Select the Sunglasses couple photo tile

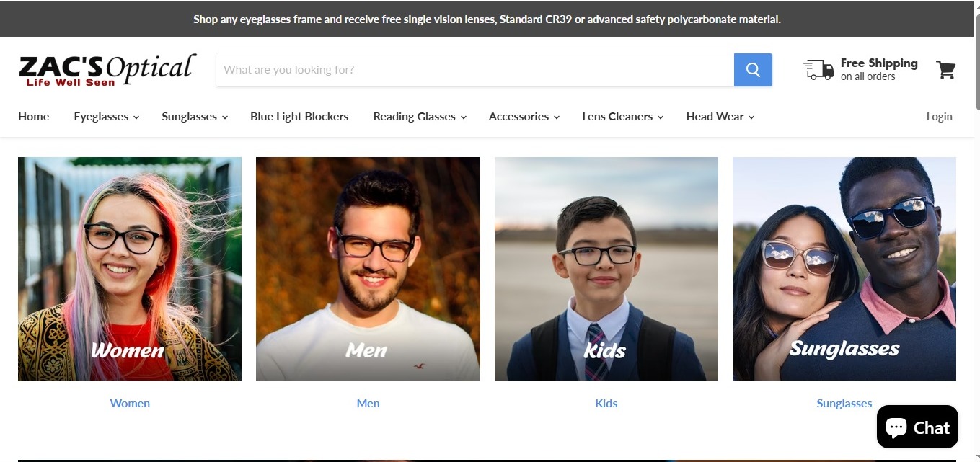(844, 269)
